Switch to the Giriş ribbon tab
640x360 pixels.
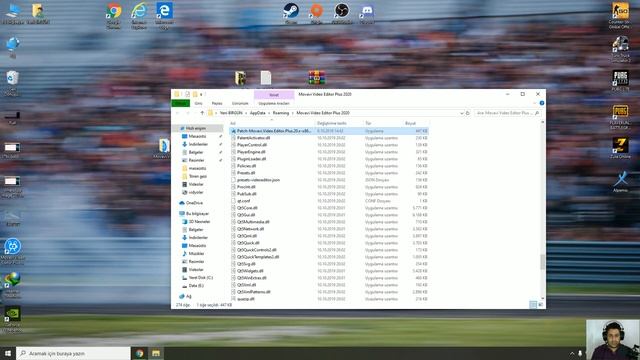(199, 103)
